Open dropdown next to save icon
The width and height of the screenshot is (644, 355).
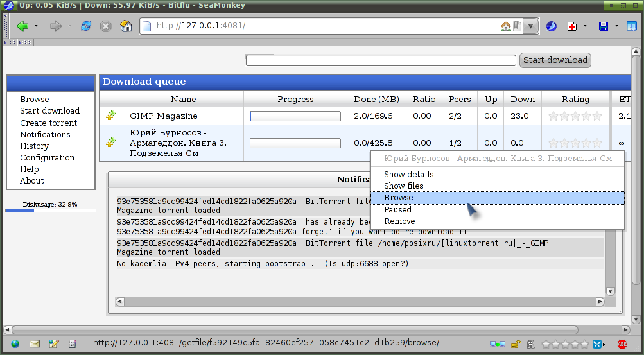coord(616,26)
